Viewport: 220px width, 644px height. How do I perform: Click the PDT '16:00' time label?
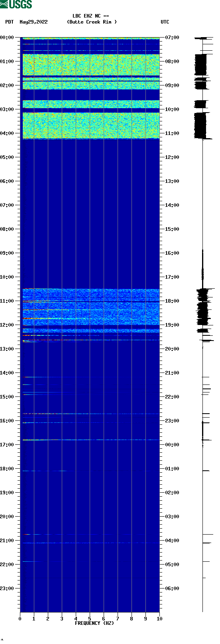click(x=7, y=421)
